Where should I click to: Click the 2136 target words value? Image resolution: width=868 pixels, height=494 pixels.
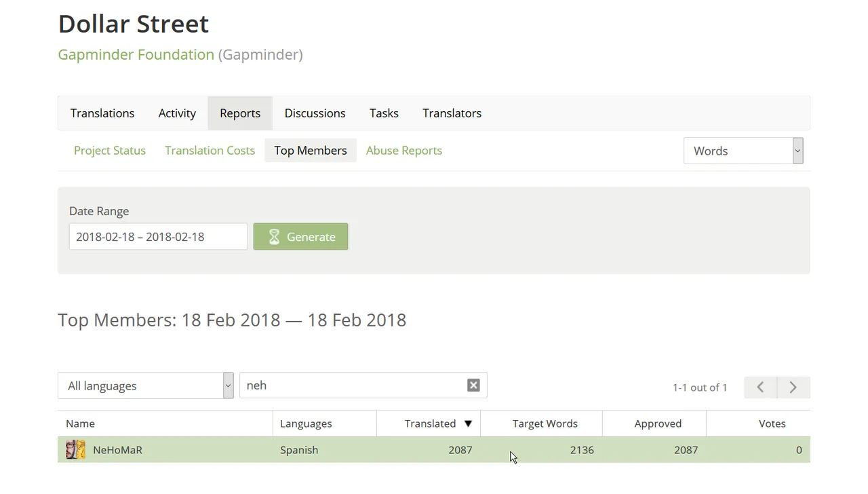(582, 450)
